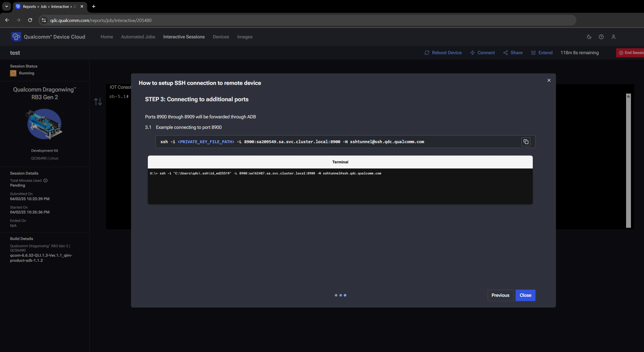Image resolution: width=644 pixels, height=352 pixels.
Task: Click the RB3 Gen 2 device image
Action: pyautogui.click(x=45, y=124)
